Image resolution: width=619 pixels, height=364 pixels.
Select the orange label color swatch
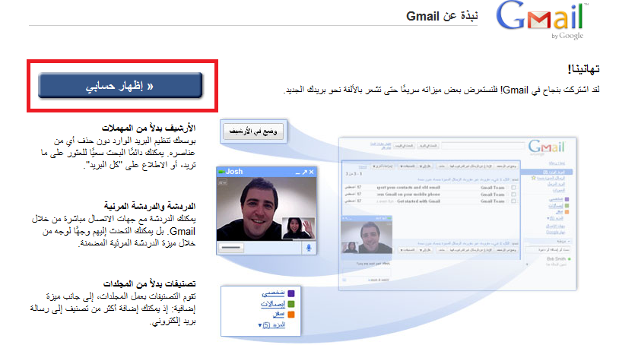point(291,315)
